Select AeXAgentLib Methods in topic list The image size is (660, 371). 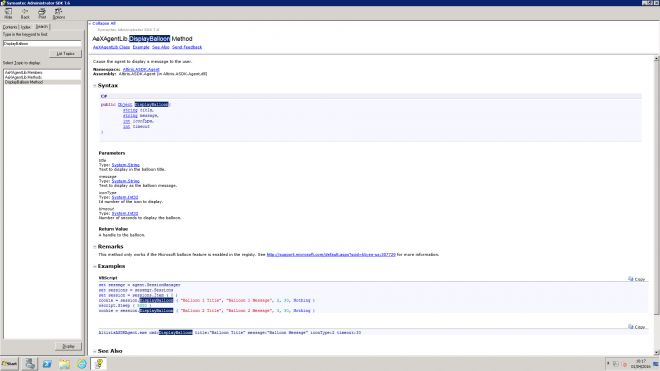tap(23, 77)
